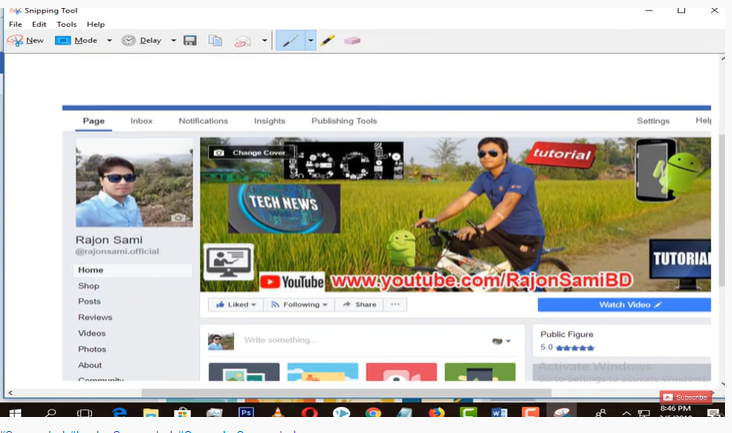The image size is (732, 433).
Task: Open Videos in the page sidebar
Action: click(92, 333)
